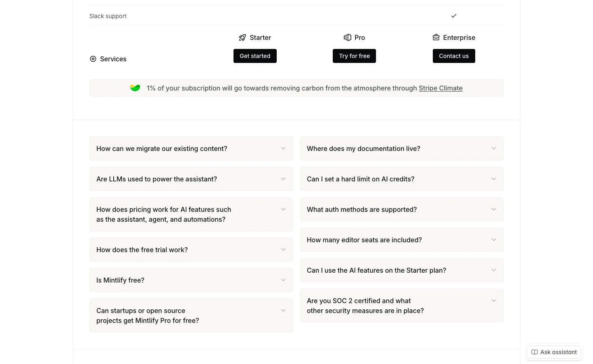Expand 'Where does my documentation live?'
Image resolution: width=593 pixels, height=364 pixels.
[x=402, y=148]
